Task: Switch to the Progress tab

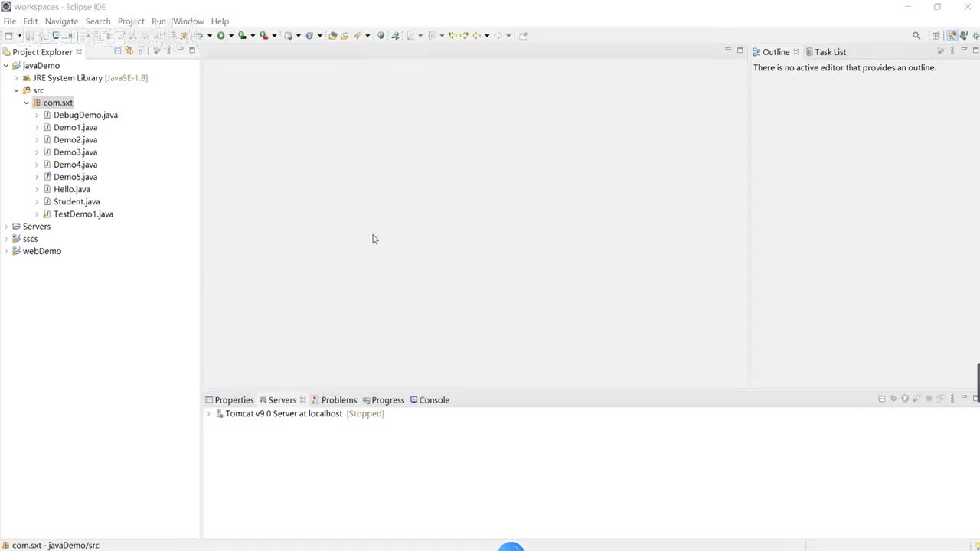Action: tap(383, 400)
